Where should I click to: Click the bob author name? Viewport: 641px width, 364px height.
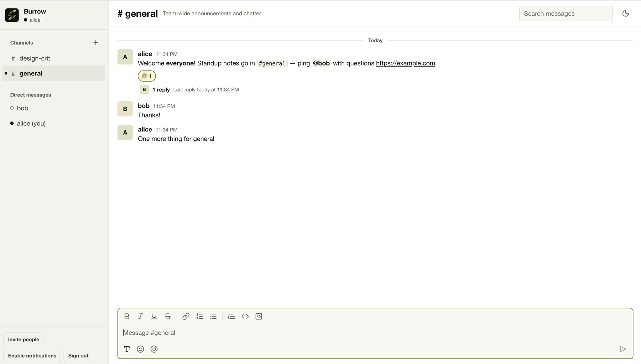pos(144,106)
